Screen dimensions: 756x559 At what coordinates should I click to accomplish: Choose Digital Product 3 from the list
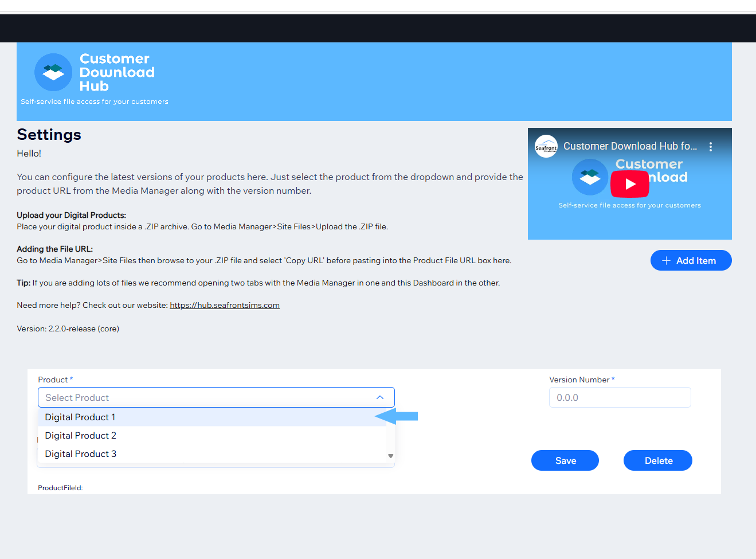pos(211,454)
